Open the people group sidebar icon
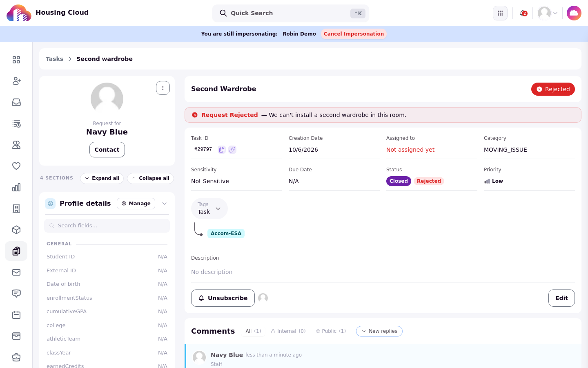 [x=16, y=145]
